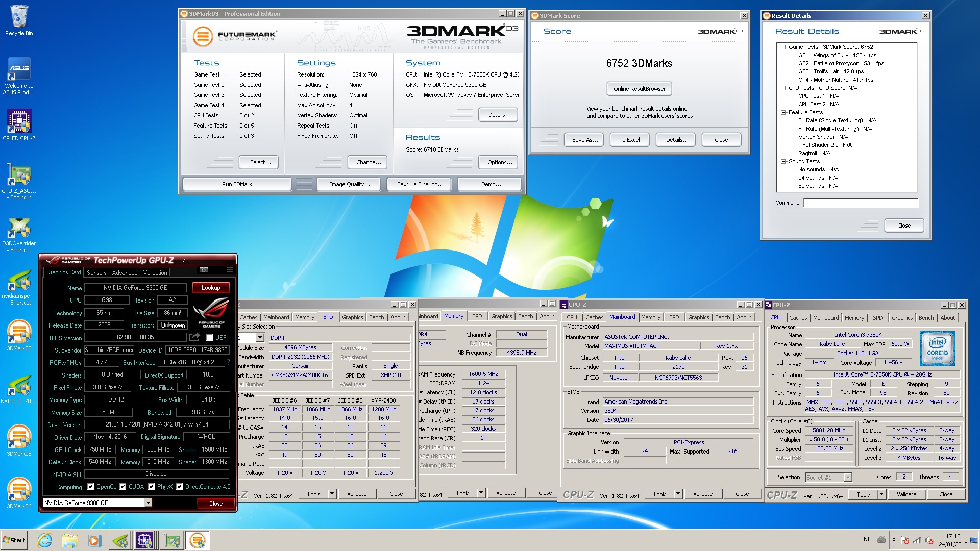The height and width of the screenshot is (551, 980).
Task: Select Bench tab in CPU-Z Mainboard window
Action: (x=722, y=317)
